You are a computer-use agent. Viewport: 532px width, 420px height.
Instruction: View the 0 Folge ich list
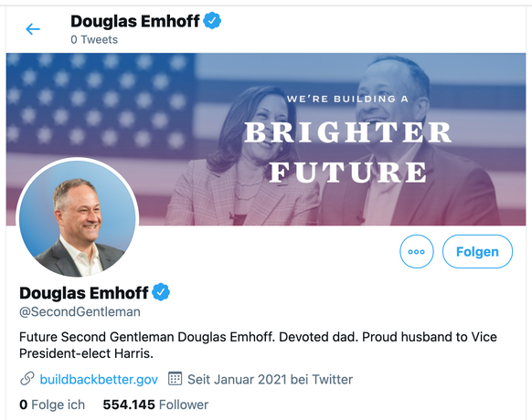click(x=52, y=404)
